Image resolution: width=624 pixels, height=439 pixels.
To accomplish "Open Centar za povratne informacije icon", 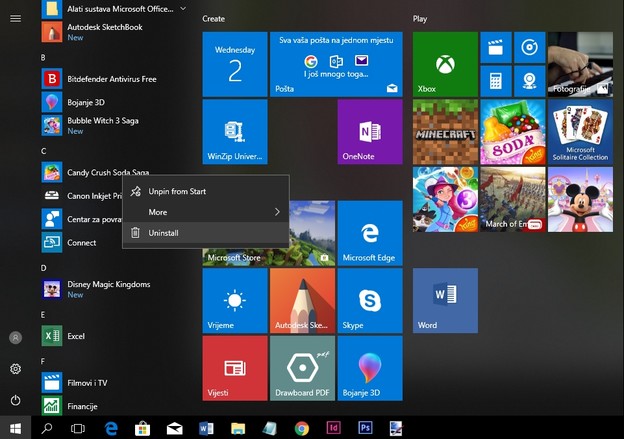I will click(x=52, y=219).
